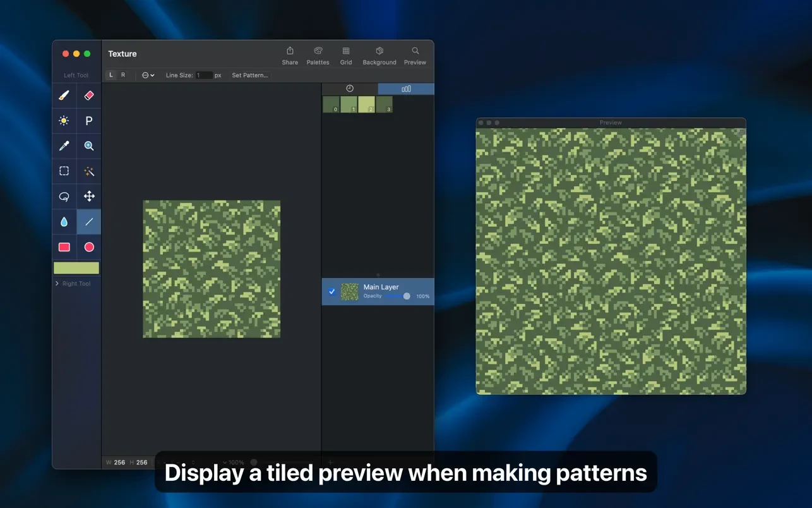Select the red filled Ellipse tool
Viewport: 812px width, 508px height.
coord(89,247)
